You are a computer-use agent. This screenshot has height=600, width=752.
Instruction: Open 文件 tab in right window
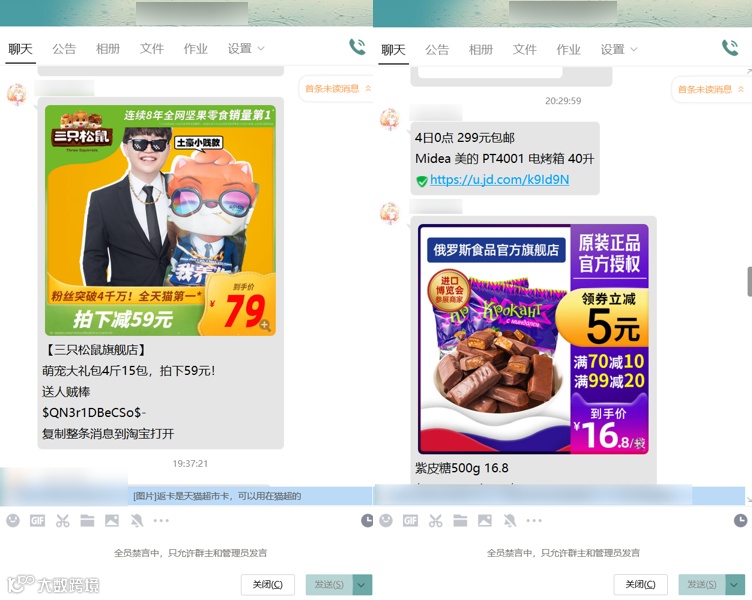point(525,49)
